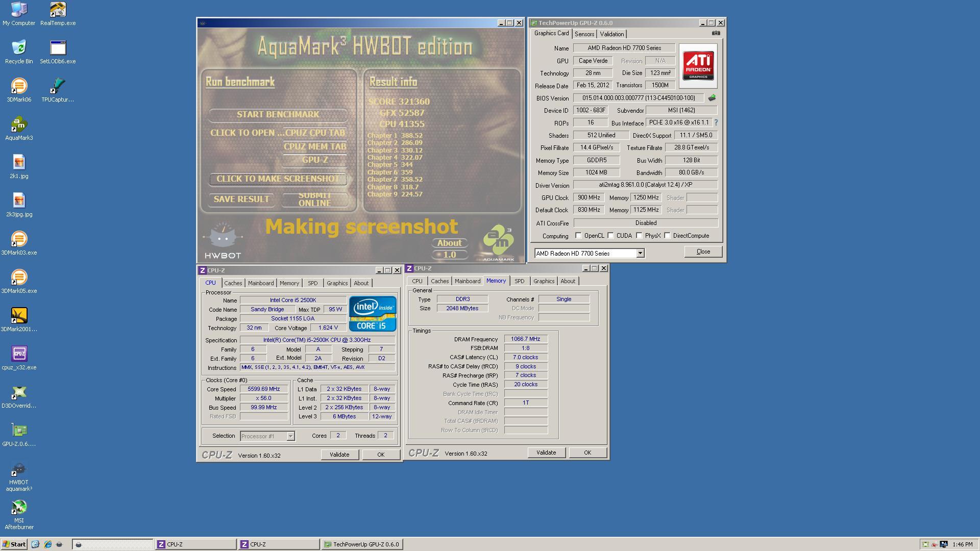The height and width of the screenshot is (551, 980).
Task: Open SPD tab in right CPU-Z window
Action: coord(519,281)
